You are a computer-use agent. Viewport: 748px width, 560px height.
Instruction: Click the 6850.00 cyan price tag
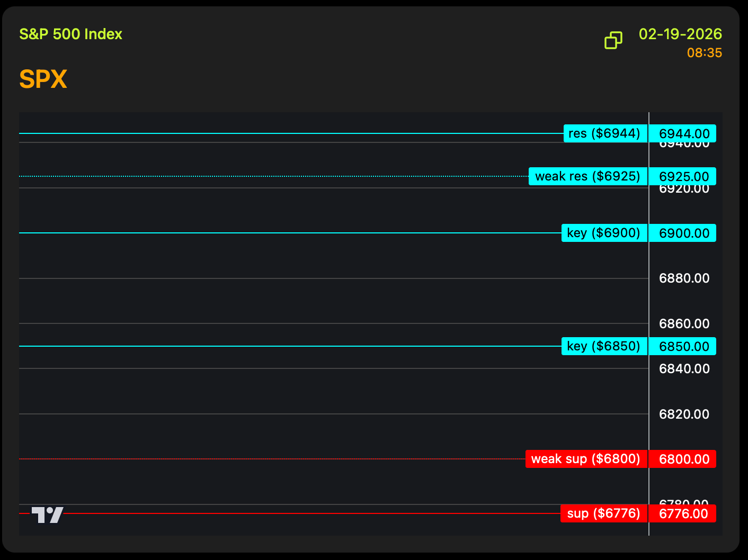[683, 346]
